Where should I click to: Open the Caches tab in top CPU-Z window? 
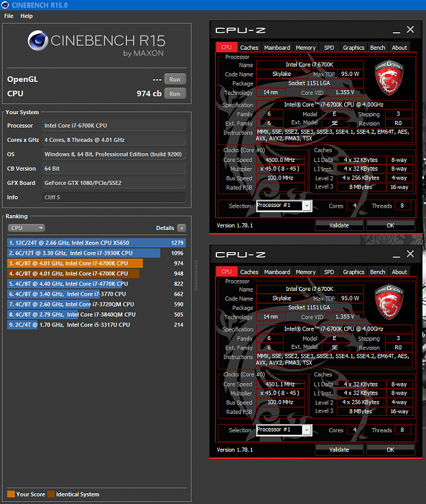tap(249, 48)
